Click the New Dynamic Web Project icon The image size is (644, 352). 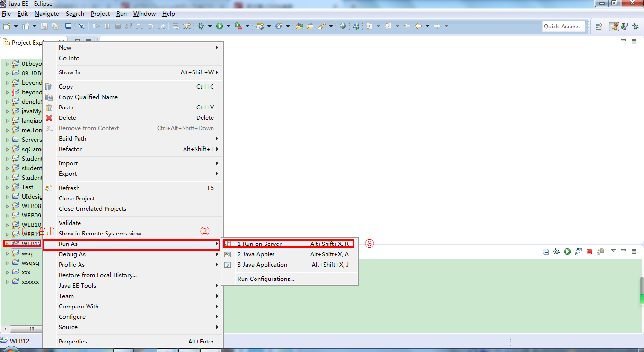tap(260, 26)
